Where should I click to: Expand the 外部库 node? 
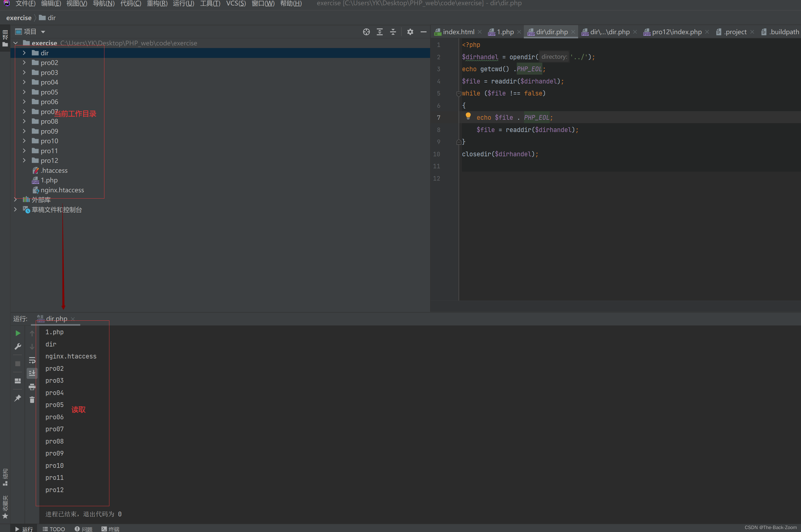pyautogui.click(x=16, y=200)
